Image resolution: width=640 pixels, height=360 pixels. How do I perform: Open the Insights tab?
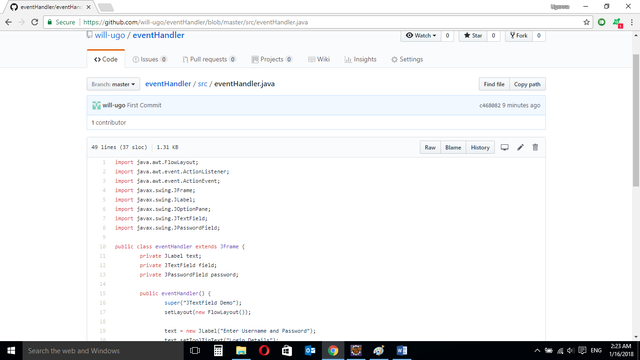coord(360,59)
